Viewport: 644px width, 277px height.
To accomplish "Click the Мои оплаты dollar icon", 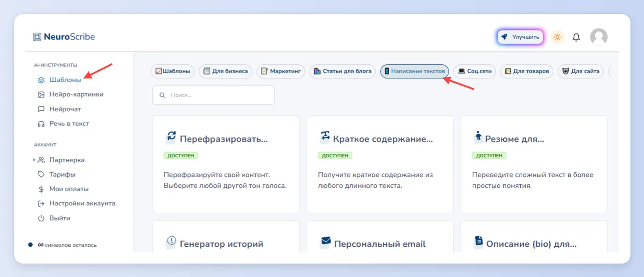I will (41, 189).
